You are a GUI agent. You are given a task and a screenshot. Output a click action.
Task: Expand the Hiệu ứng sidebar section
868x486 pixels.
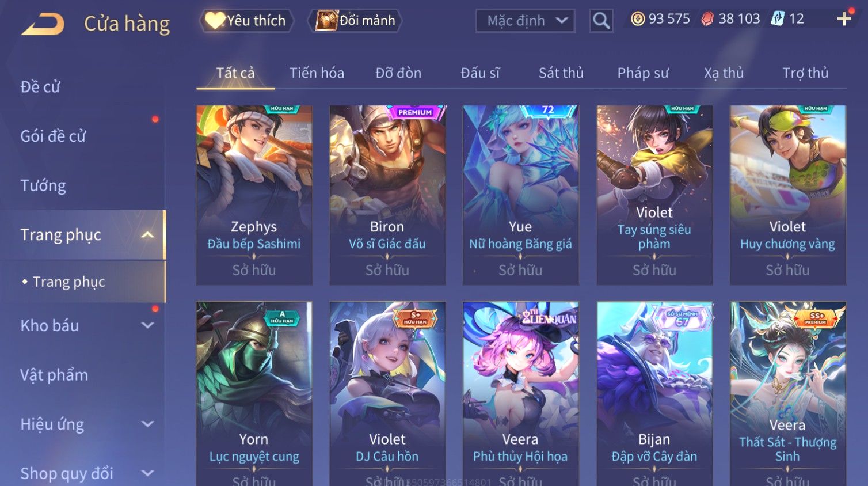pos(148,424)
